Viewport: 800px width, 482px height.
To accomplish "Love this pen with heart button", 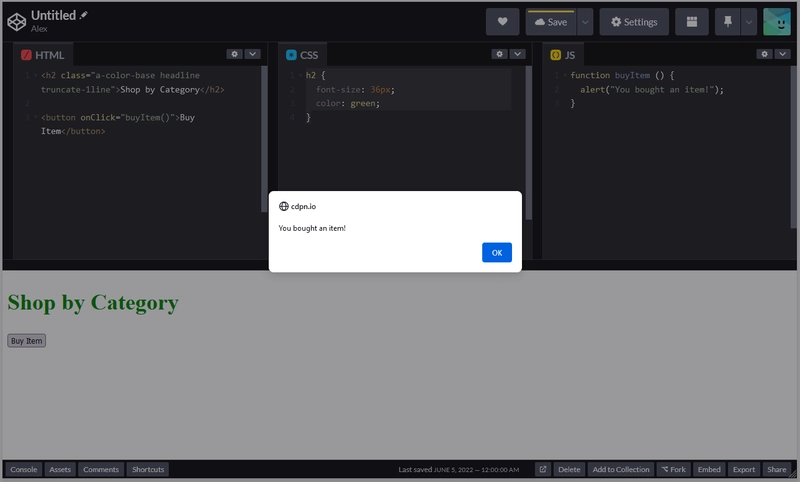I will (x=503, y=22).
